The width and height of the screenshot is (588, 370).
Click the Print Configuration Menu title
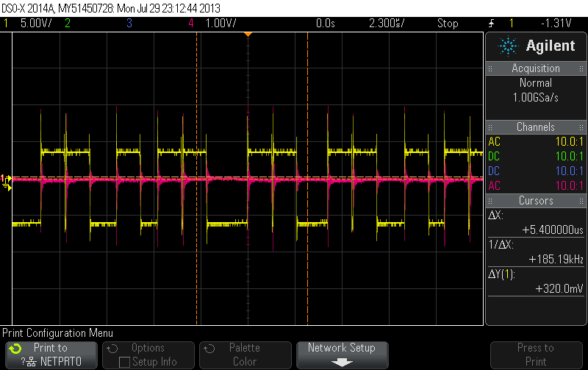58,332
